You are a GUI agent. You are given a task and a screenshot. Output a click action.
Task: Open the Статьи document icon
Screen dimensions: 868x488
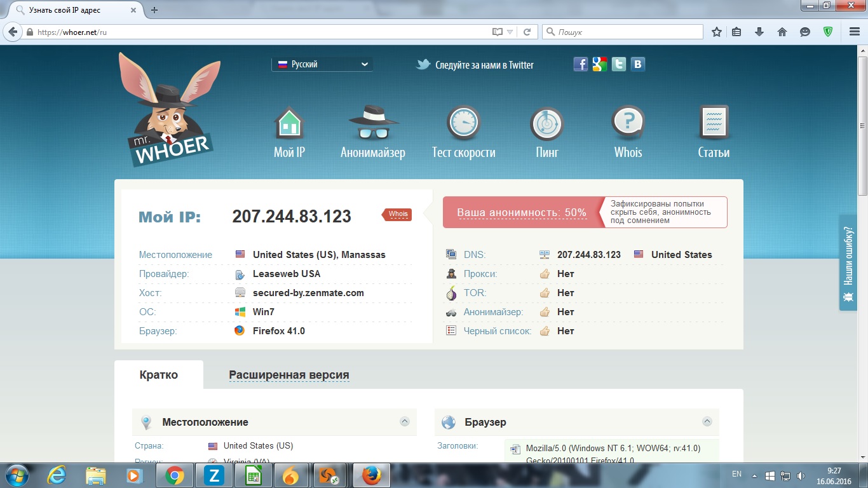(x=714, y=123)
